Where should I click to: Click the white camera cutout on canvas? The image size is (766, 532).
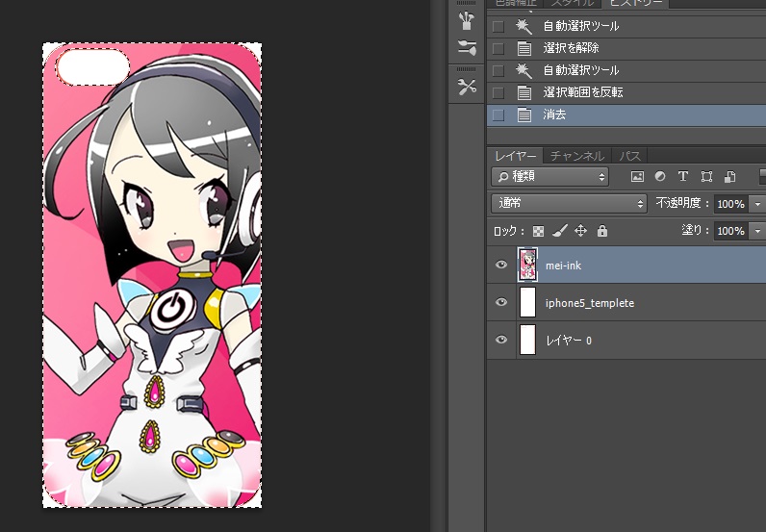92,67
